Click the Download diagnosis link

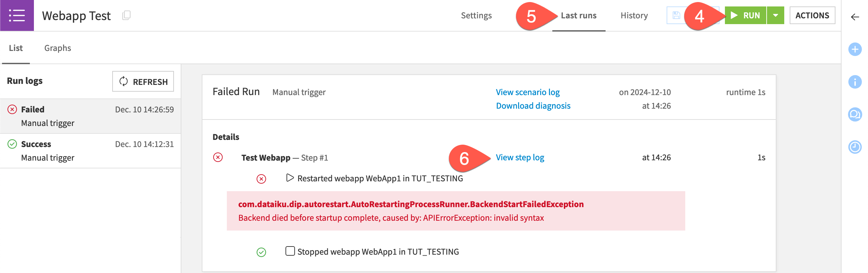click(x=533, y=106)
